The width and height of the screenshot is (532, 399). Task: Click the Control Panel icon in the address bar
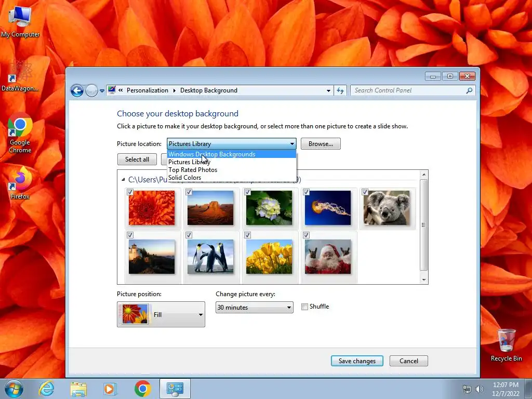111,90
